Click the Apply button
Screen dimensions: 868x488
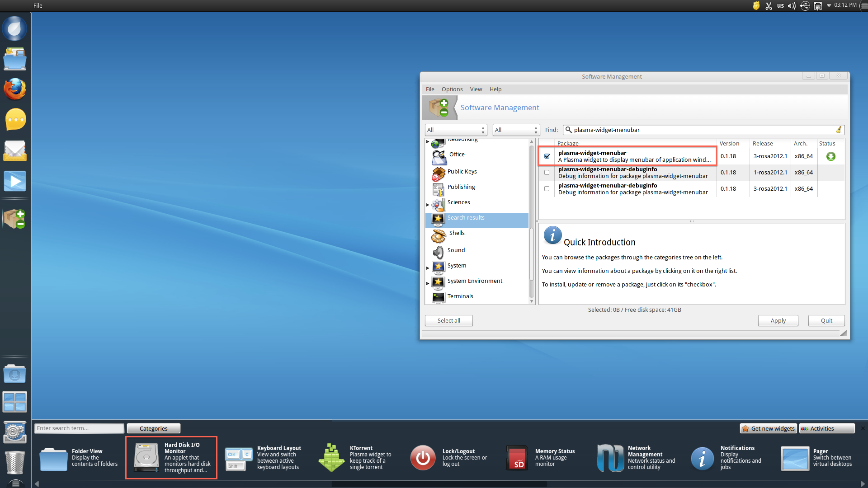pyautogui.click(x=778, y=320)
